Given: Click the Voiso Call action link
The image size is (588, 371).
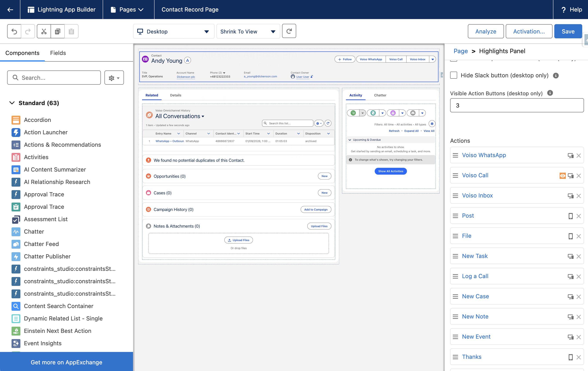Looking at the screenshot, I should (475, 176).
